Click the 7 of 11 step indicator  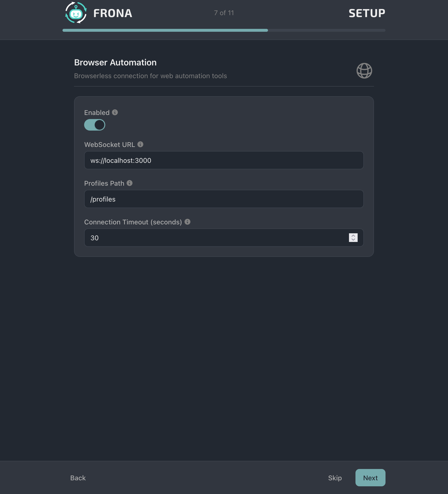pos(224,13)
